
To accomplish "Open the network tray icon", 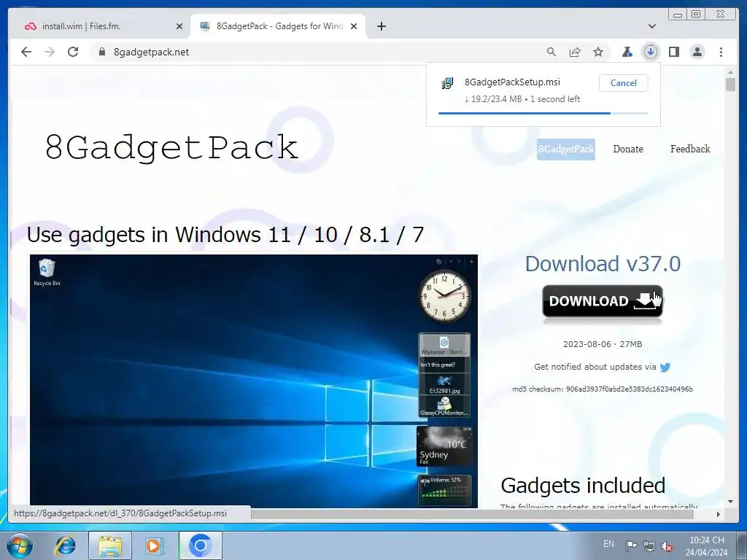I will (649, 546).
